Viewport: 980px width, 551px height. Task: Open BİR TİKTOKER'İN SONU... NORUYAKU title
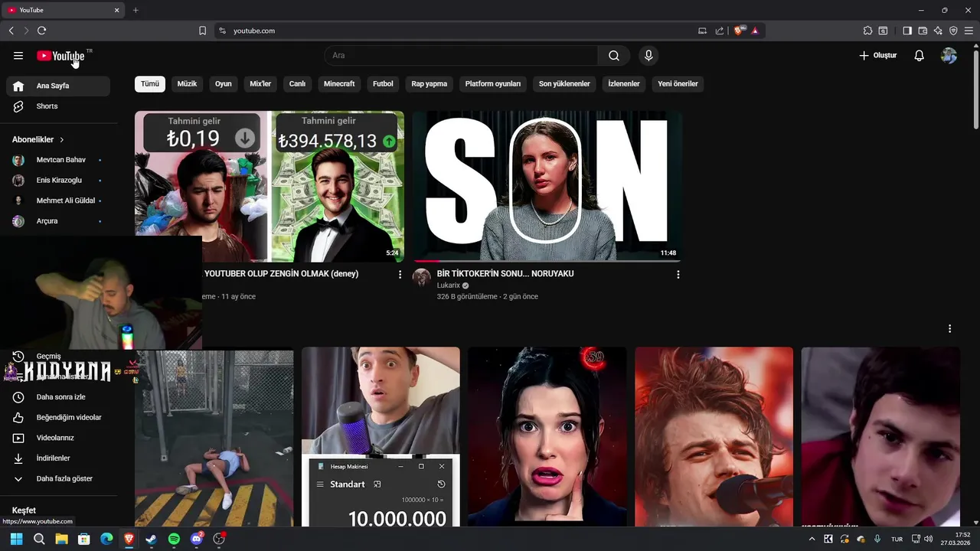(505, 274)
